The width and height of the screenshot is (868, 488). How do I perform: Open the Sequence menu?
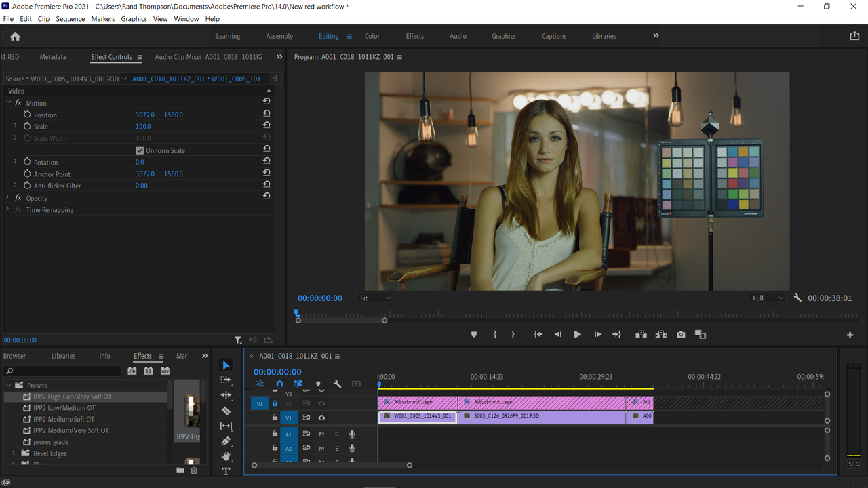pos(71,19)
